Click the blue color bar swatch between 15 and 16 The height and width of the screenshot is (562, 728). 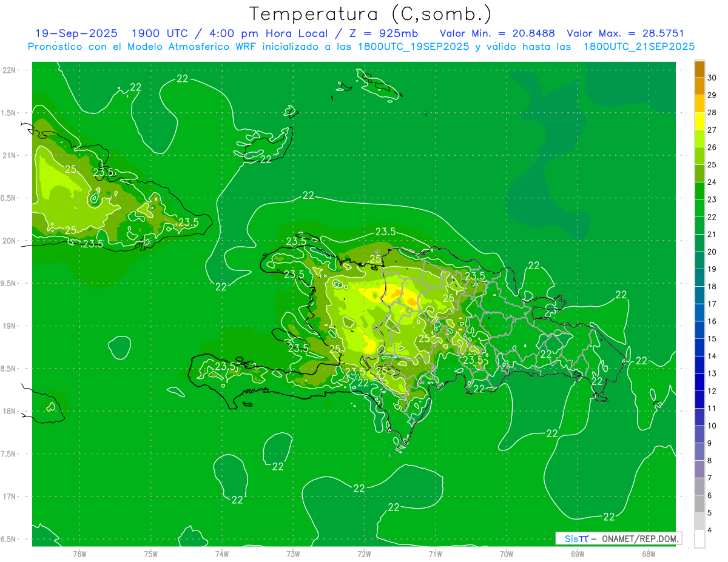[699, 330]
